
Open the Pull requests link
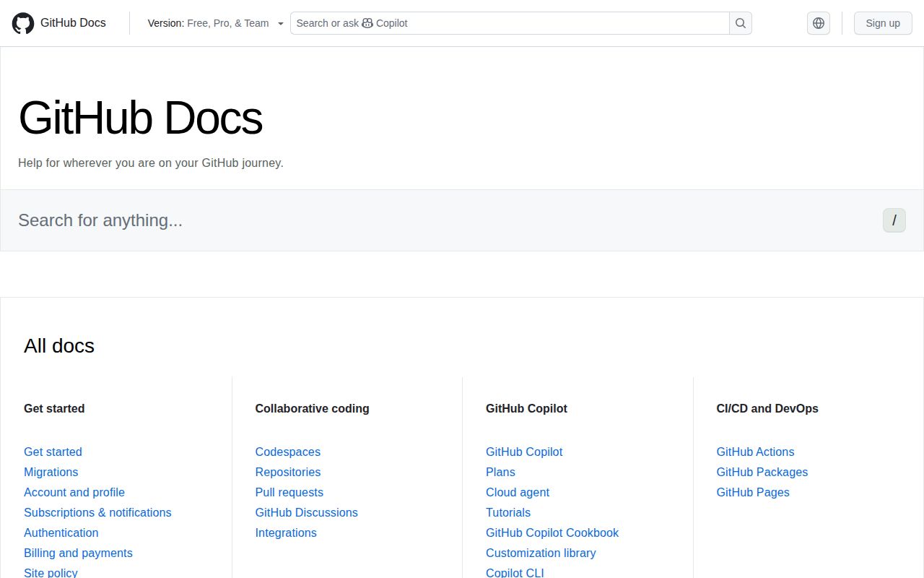click(x=289, y=492)
